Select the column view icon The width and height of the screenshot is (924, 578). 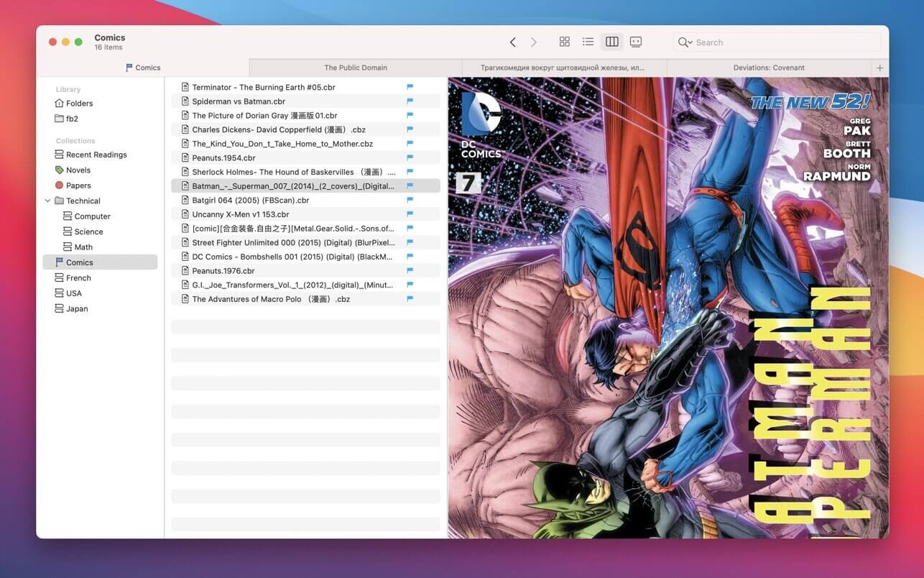pos(611,42)
